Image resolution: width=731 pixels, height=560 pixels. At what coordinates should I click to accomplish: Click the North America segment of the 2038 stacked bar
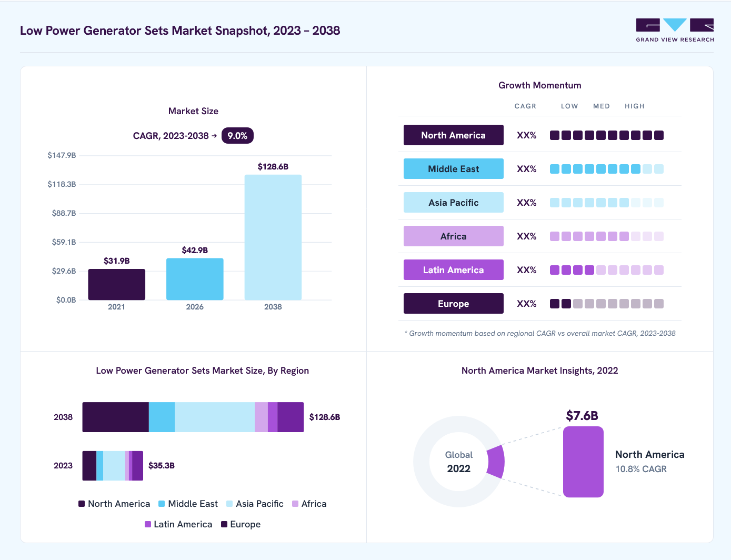(x=116, y=417)
